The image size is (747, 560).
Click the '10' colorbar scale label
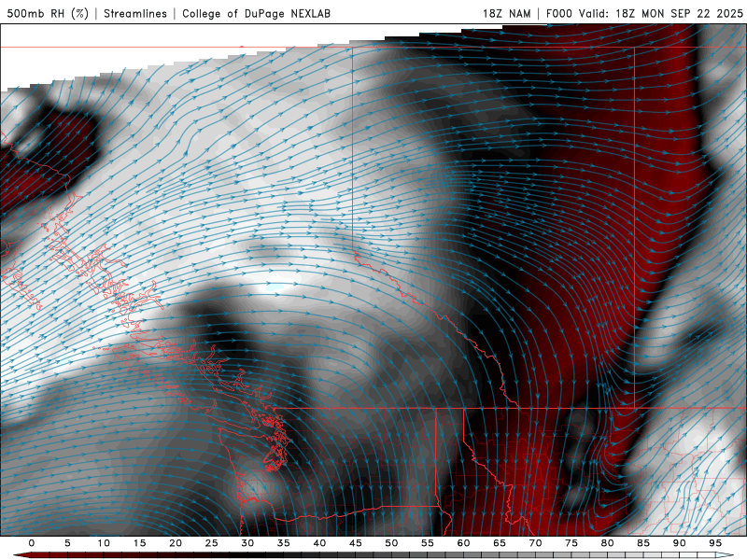pyautogui.click(x=104, y=543)
